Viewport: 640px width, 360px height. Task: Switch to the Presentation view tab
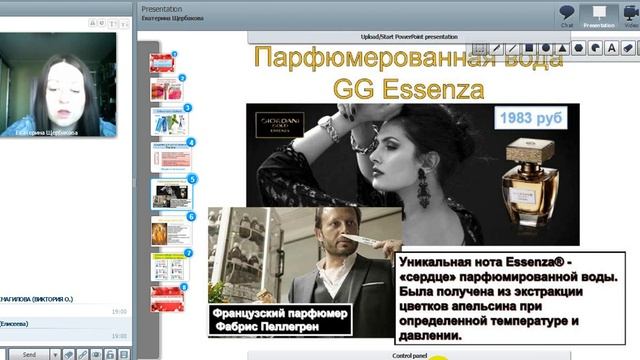click(599, 16)
